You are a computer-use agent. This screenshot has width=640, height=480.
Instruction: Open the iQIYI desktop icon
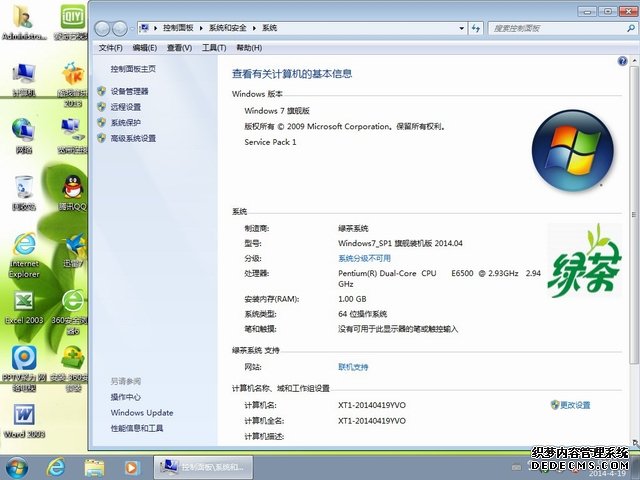(x=72, y=21)
